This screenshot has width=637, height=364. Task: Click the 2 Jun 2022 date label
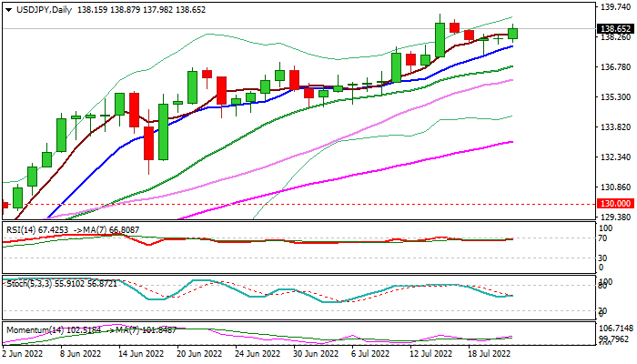[x=25, y=352]
